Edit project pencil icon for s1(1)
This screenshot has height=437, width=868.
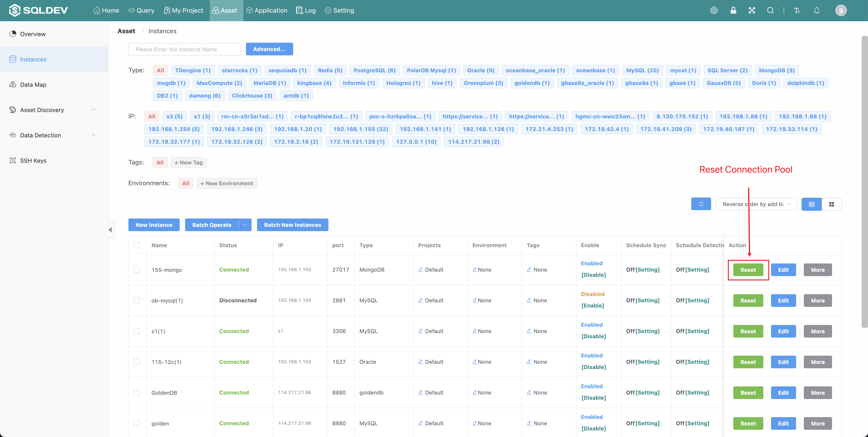click(420, 331)
